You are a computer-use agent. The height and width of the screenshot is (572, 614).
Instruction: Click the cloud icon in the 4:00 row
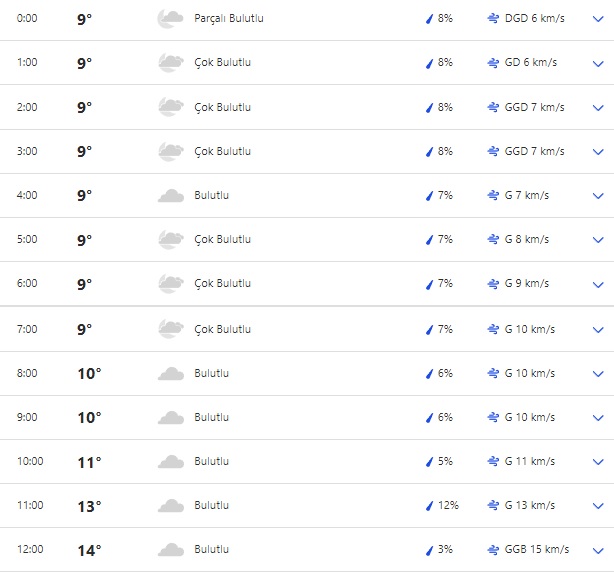pos(170,195)
